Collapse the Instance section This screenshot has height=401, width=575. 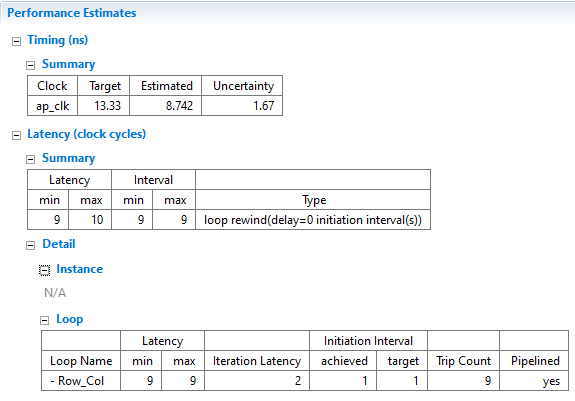coord(44,271)
